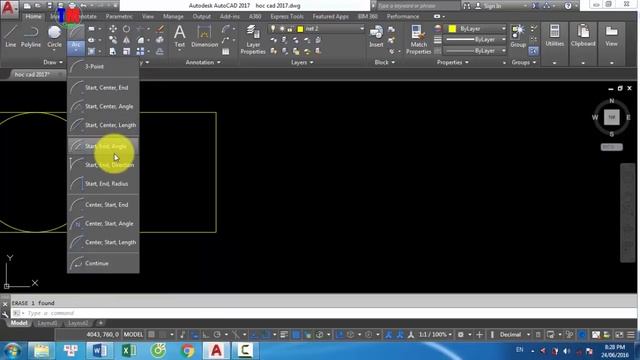Click the hatch tool icon in Draw
The width and height of the screenshot is (640, 360).
click(91, 51)
